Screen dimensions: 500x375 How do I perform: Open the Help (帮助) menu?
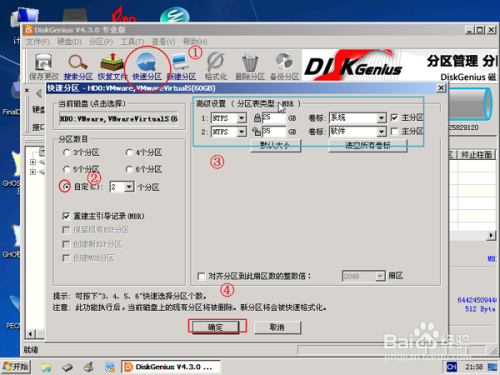pyautogui.click(x=195, y=42)
